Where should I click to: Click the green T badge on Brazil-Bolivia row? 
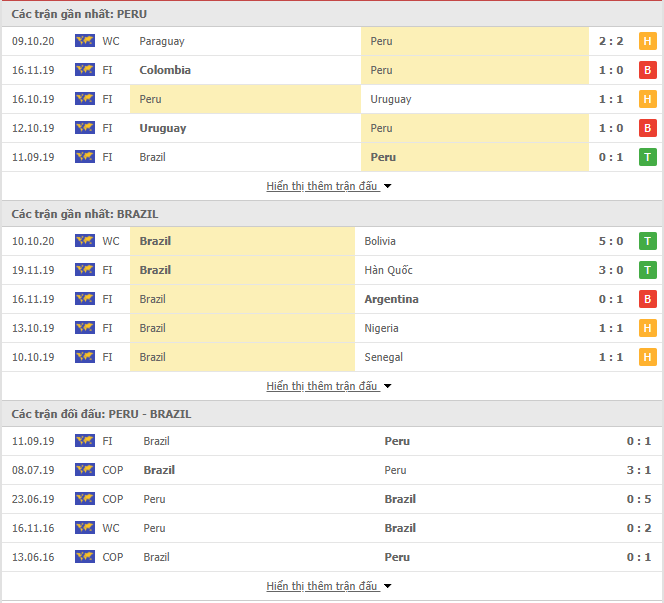click(x=647, y=241)
